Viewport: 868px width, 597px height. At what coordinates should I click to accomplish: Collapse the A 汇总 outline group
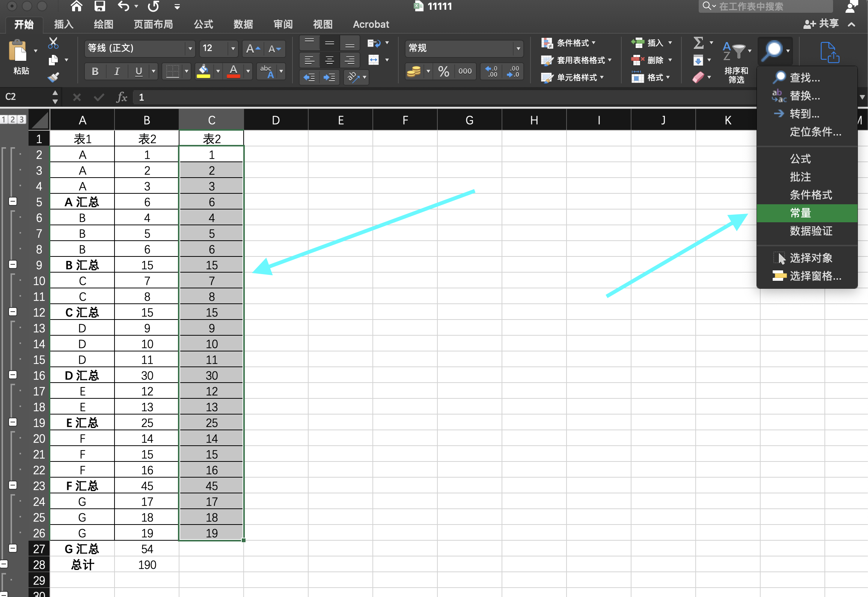coord(12,201)
